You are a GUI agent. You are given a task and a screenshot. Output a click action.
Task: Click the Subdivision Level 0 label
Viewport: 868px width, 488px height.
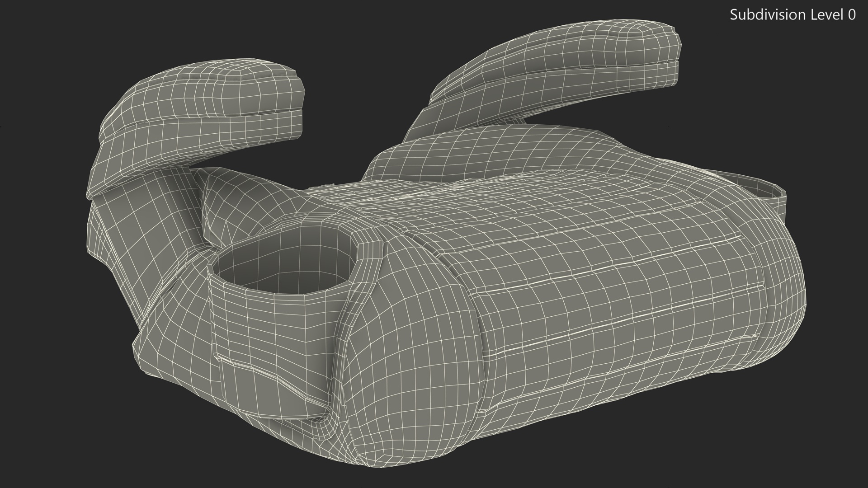(x=792, y=15)
